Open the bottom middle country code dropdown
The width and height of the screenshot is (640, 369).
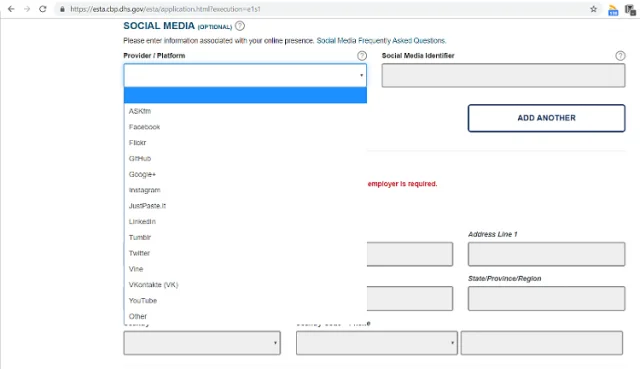(377, 343)
